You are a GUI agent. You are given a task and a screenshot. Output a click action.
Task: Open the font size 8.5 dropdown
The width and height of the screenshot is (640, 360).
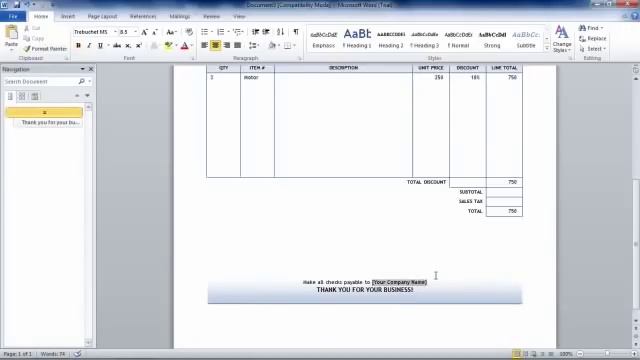pyautogui.click(x=136, y=32)
